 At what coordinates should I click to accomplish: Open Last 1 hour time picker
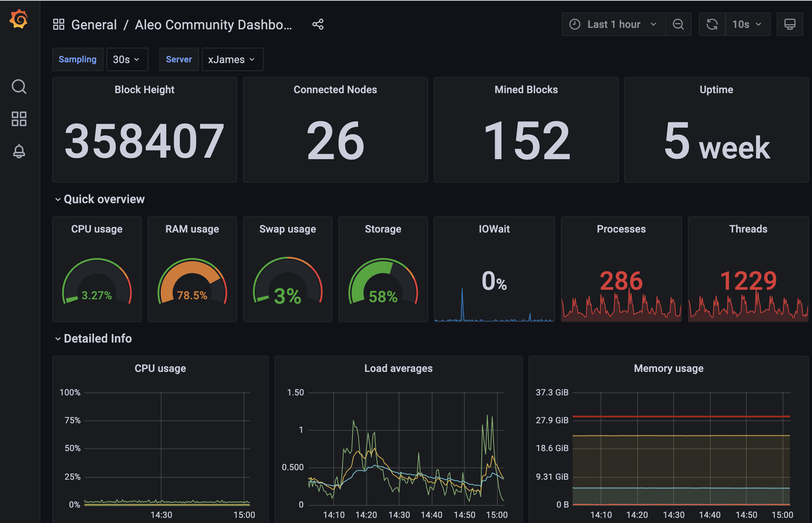[x=613, y=25]
